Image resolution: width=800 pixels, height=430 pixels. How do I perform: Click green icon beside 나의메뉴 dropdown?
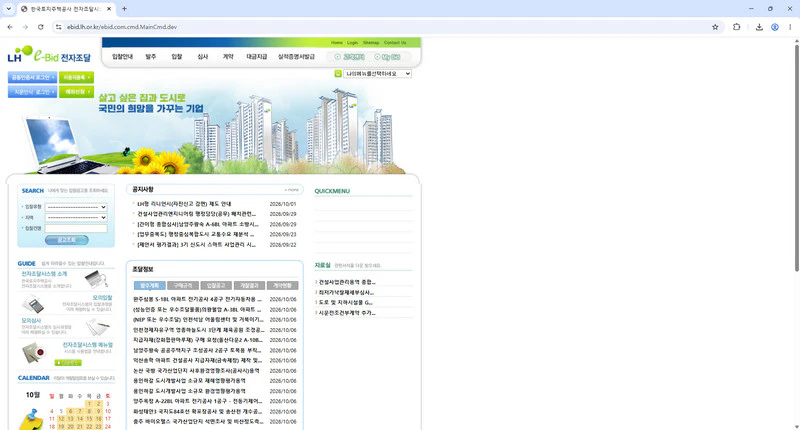pos(338,73)
